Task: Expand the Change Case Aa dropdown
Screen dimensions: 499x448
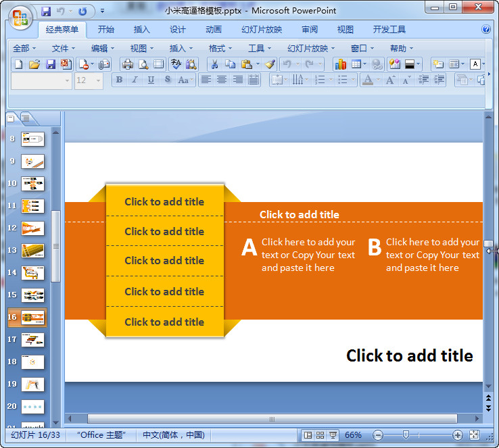Action: [192, 80]
